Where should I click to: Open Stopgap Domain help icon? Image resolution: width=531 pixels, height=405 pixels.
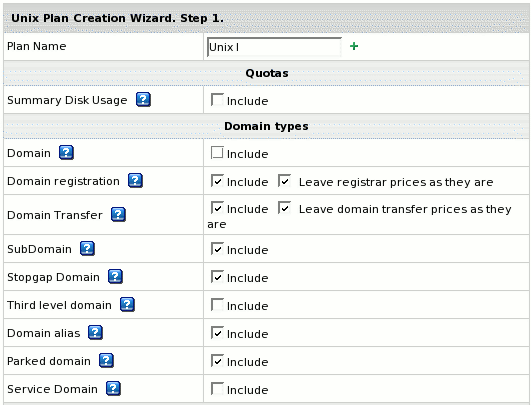click(115, 277)
